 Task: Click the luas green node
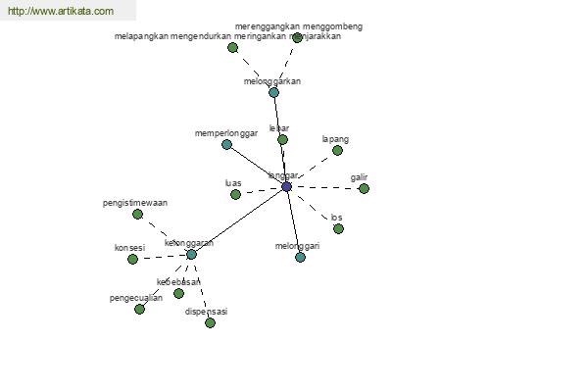point(235,195)
